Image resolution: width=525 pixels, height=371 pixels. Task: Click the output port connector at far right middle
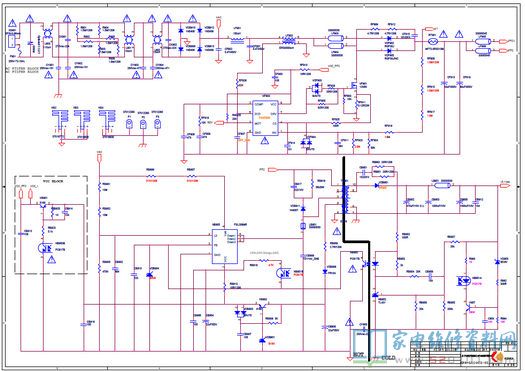tap(505, 185)
